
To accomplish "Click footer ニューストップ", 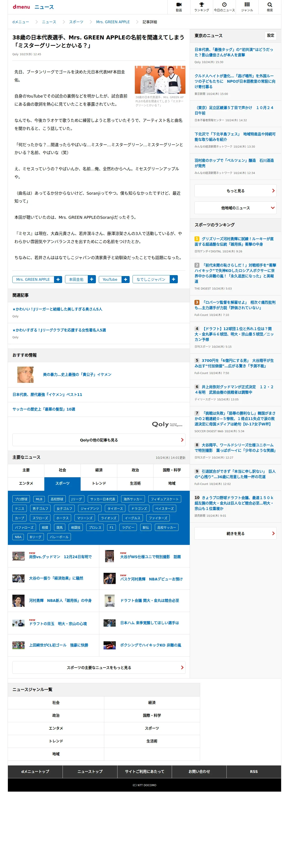I will pos(90,771).
